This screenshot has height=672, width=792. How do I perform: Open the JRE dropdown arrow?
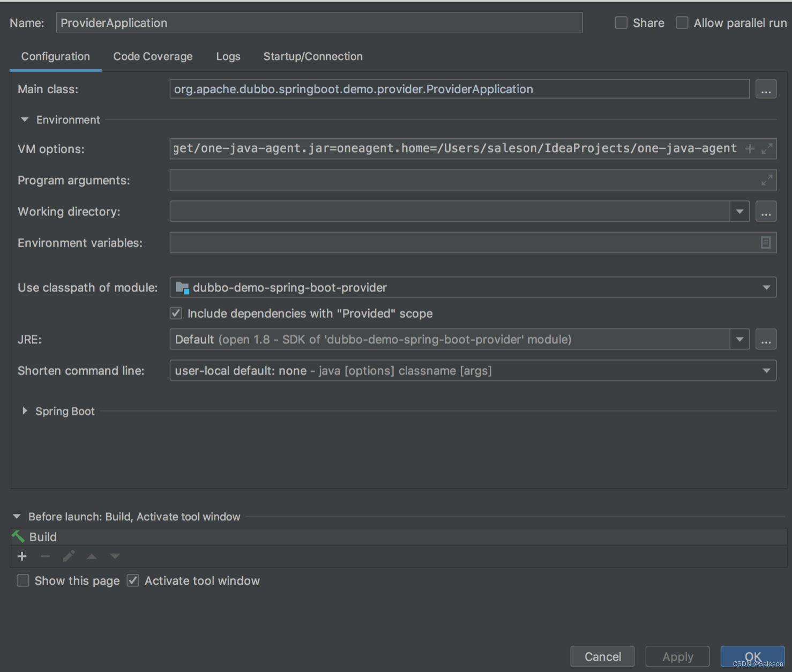(x=739, y=339)
